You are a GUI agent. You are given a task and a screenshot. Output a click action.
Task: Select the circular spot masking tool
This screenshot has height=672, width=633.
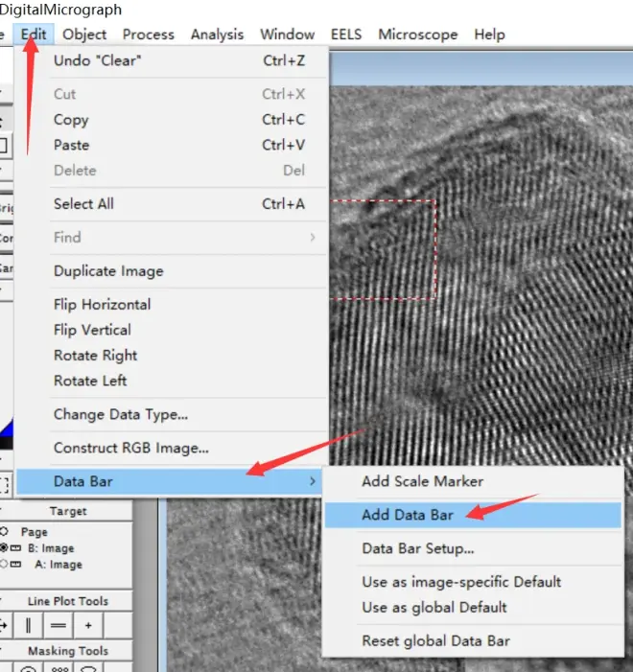(x=29, y=668)
